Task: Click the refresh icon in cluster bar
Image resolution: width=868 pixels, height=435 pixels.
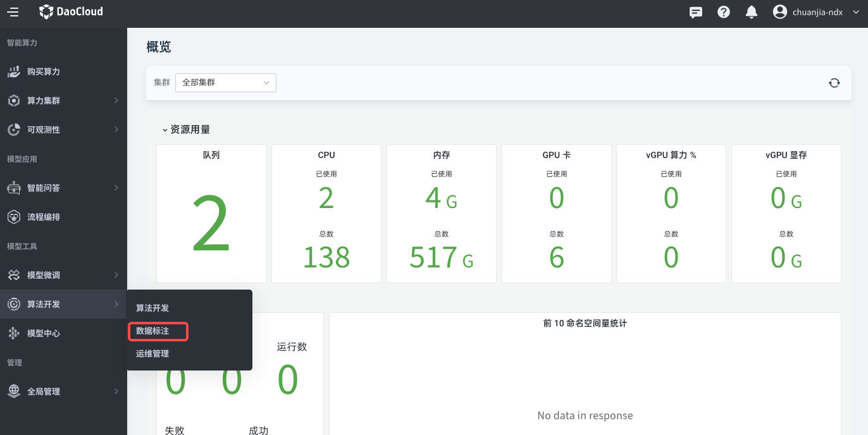Action: pos(834,83)
